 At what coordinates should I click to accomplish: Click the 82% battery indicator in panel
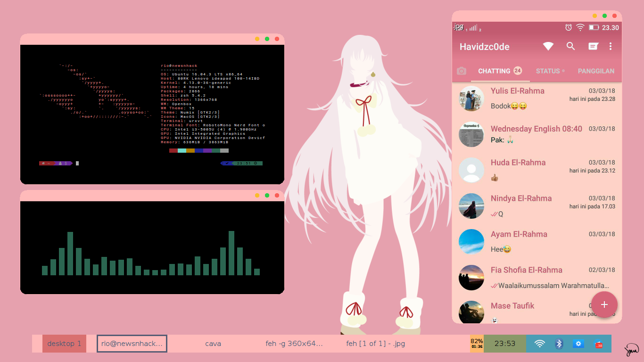point(477,344)
